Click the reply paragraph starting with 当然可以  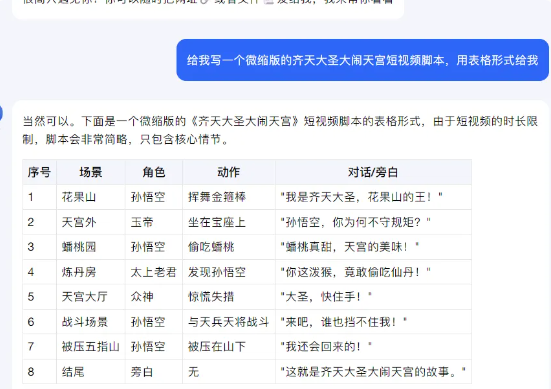280,130
